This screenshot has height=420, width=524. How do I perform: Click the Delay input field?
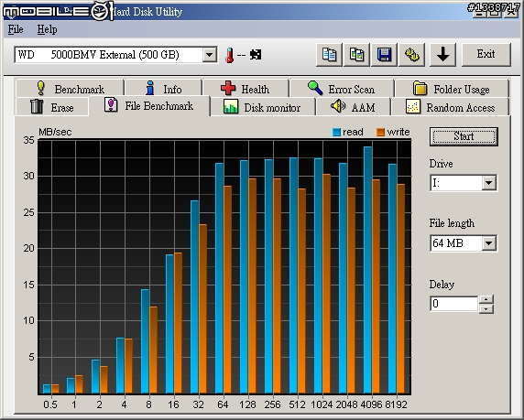[454, 304]
